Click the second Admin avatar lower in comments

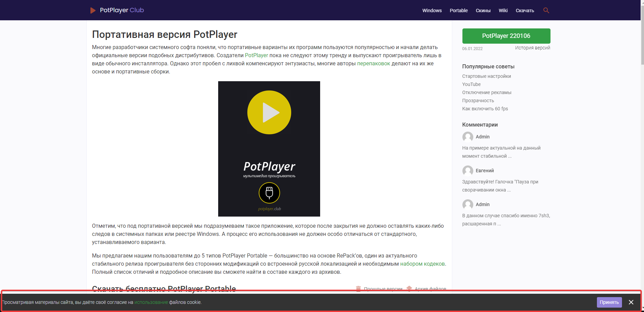(x=468, y=204)
